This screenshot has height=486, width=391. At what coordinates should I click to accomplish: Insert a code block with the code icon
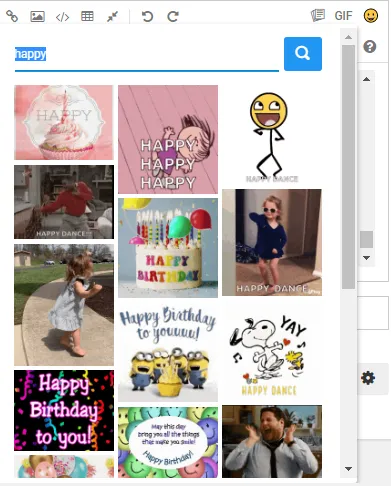[x=62, y=16]
